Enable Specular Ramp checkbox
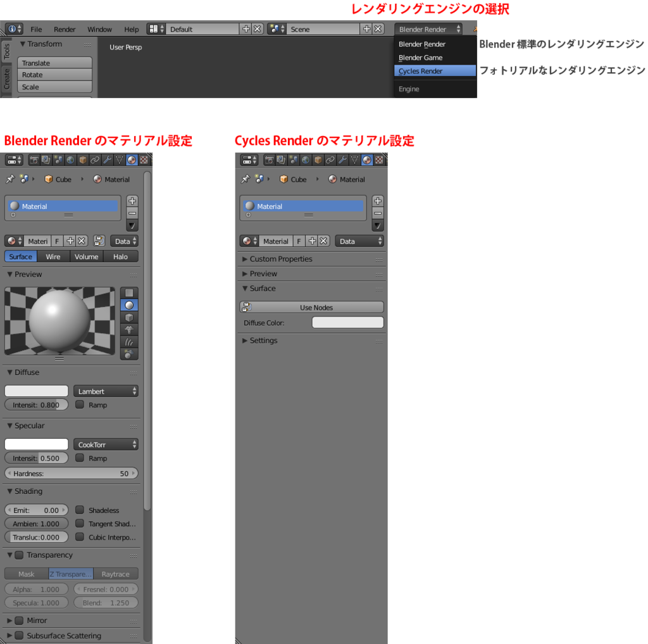This screenshot has height=644, width=648. (80, 458)
